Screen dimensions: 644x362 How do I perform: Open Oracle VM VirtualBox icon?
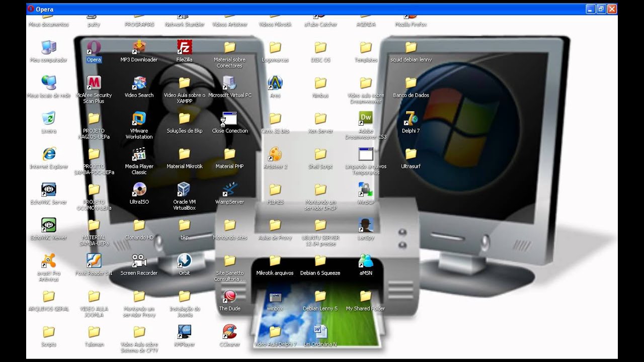pyautogui.click(x=185, y=190)
